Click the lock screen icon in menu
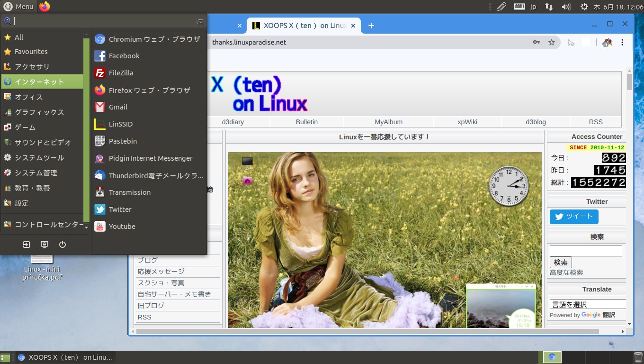The height and width of the screenshot is (364, 644). click(x=45, y=245)
